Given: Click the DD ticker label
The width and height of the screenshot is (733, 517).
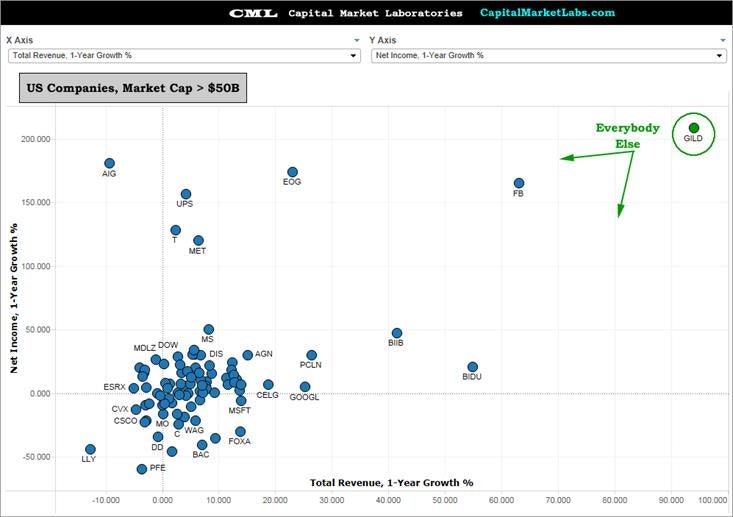Looking at the screenshot, I should [158, 447].
